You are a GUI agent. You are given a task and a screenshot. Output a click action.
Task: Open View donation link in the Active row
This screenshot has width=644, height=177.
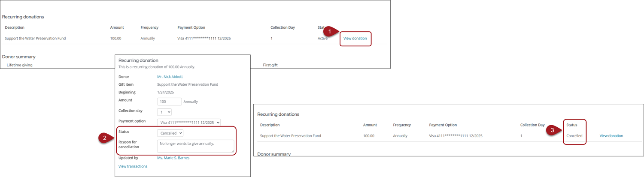tap(355, 39)
